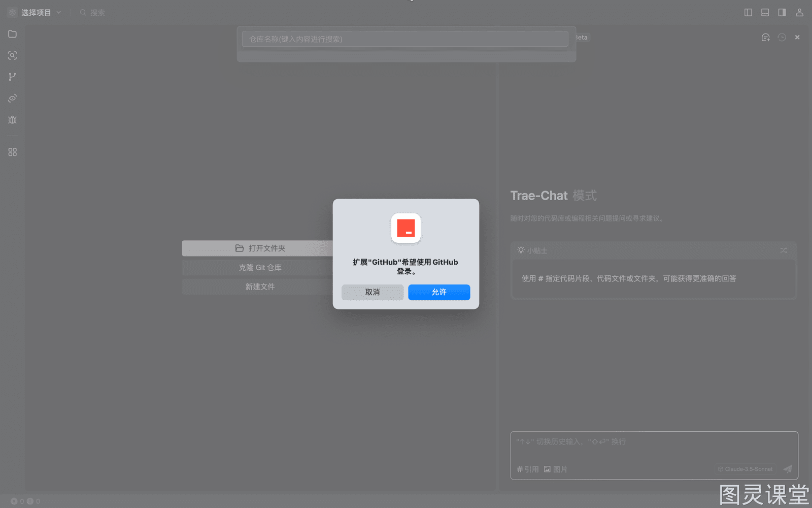The height and width of the screenshot is (508, 812).
Task: Open the Search view in the sidebar
Action: tap(13, 55)
